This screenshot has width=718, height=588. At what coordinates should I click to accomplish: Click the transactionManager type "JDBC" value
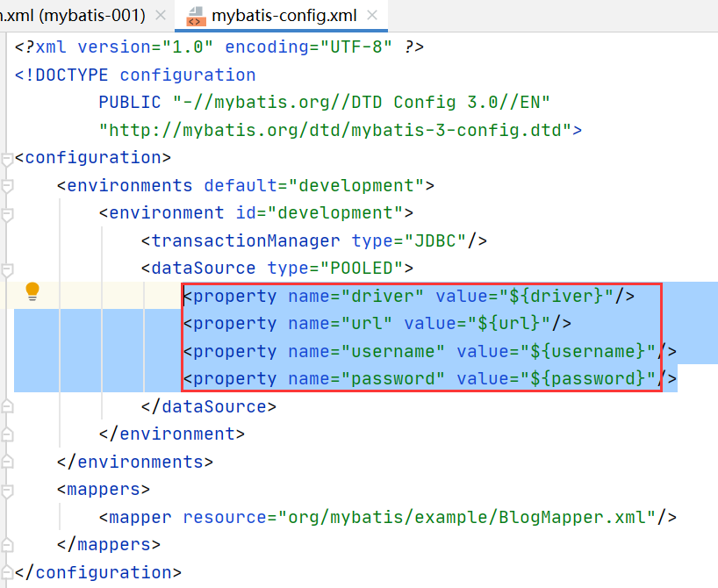[x=434, y=240]
